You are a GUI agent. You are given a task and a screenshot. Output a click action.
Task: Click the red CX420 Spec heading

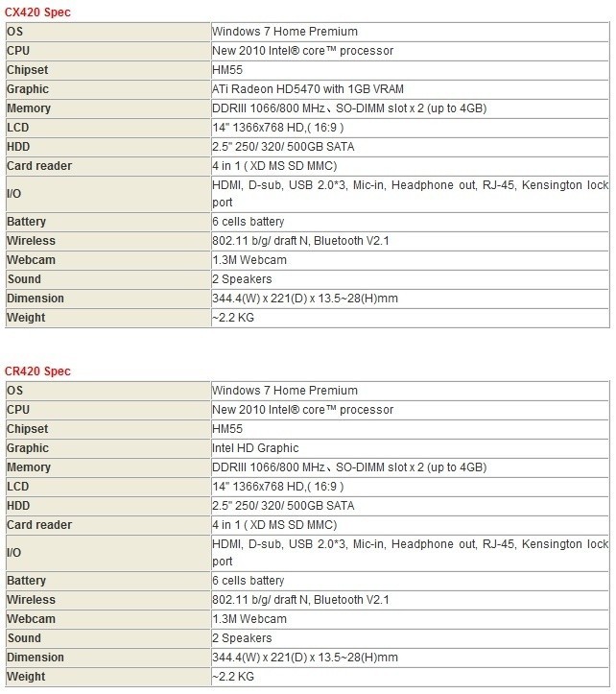[37, 12]
